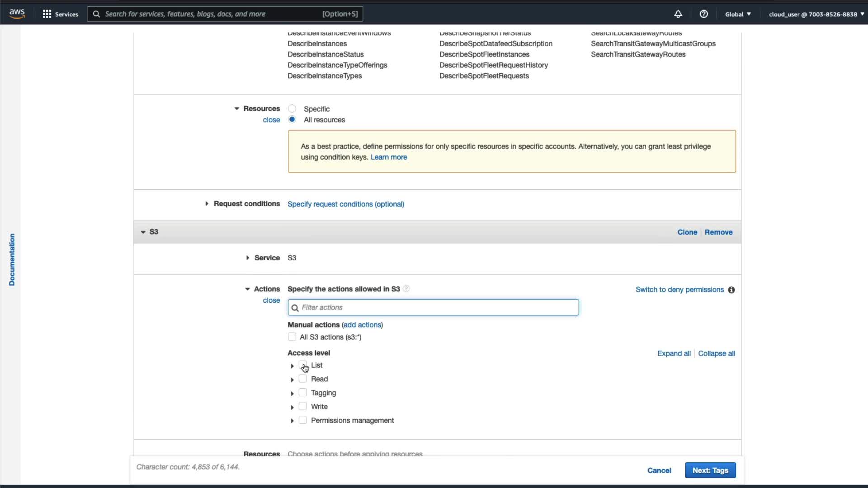
Task: Click the help question mark icon
Action: [703, 14]
